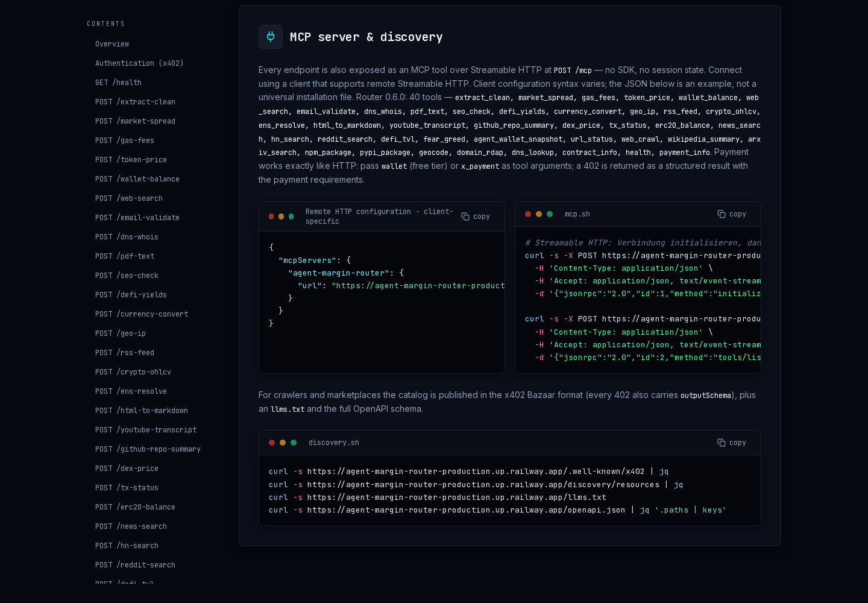Go to Authentication (x402) section
868x603 pixels.
coord(139,63)
